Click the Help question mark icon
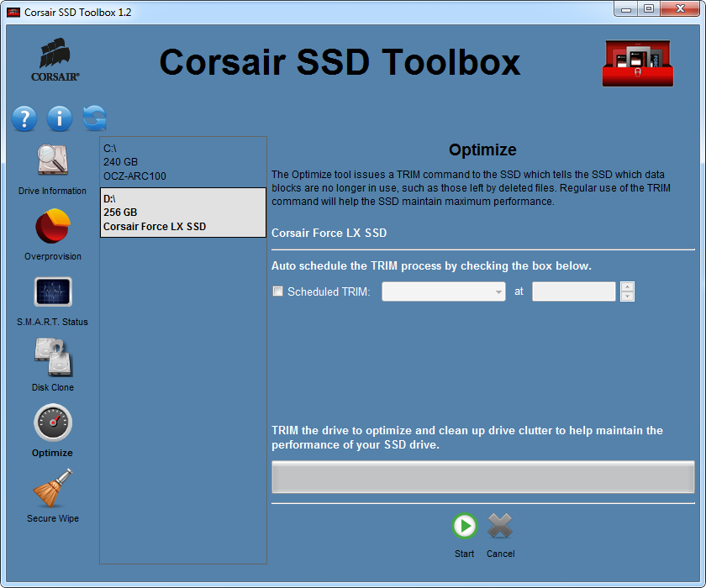 point(24,118)
